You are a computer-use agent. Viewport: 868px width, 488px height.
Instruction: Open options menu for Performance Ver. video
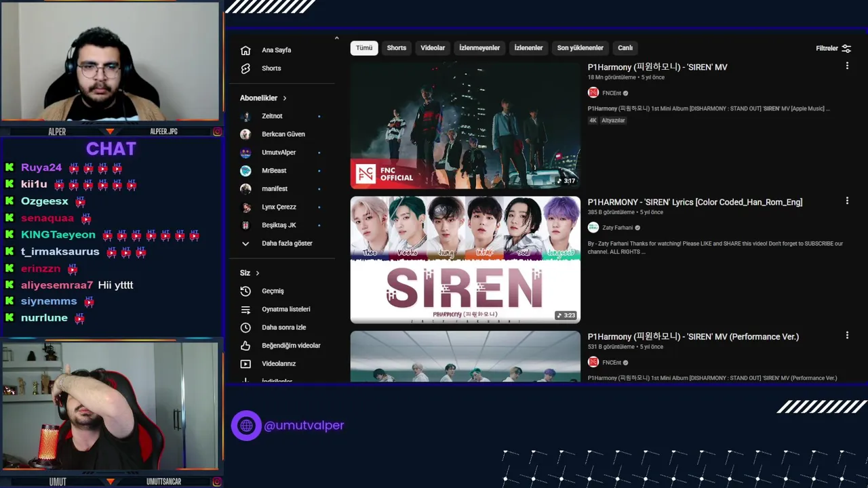pos(847,335)
